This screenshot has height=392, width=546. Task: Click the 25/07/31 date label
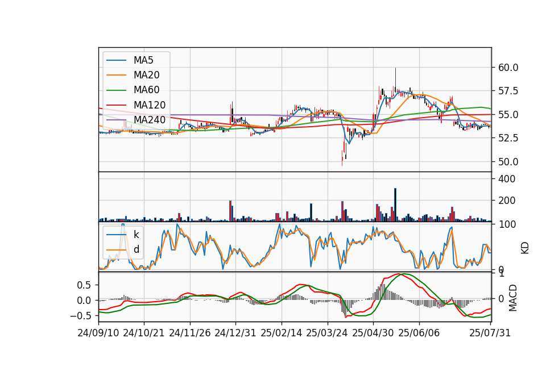point(490,333)
